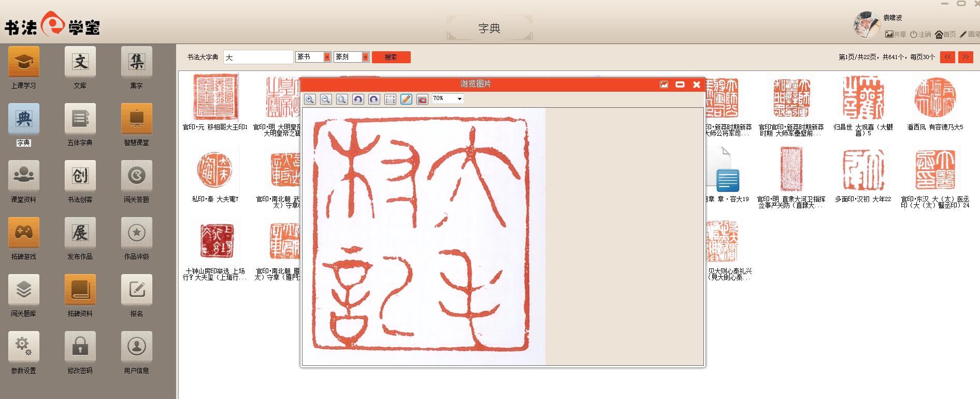Zoom in with the viewer magnifier-plus tool

tap(310, 99)
